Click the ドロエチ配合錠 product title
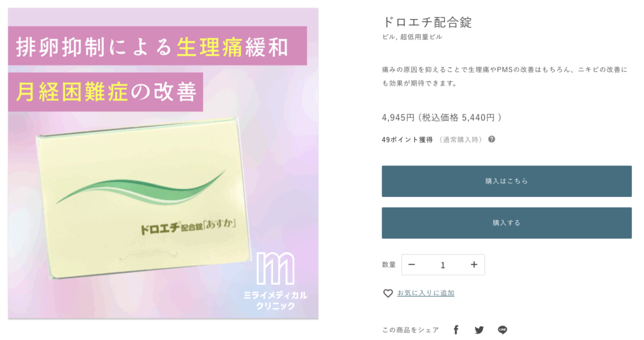This screenshot has width=644, height=340. 427,22
